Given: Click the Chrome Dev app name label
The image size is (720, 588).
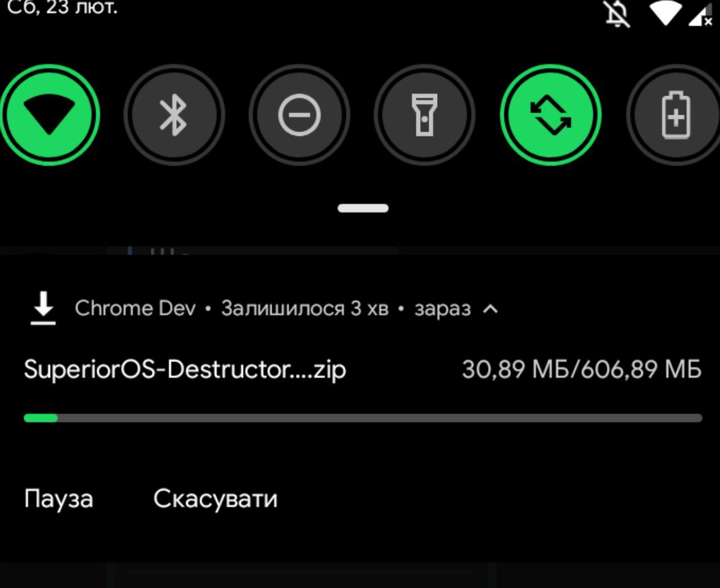Looking at the screenshot, I should coord(135,308).
